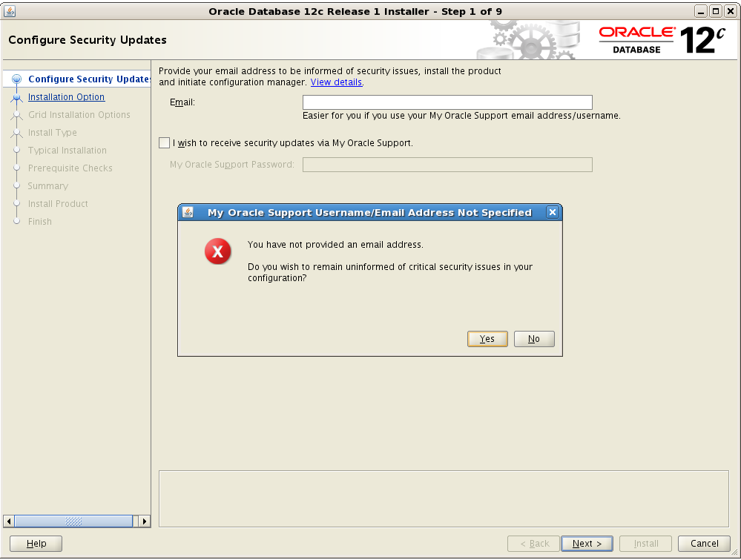Viewport: 741px width, 560px height.
Task: Enable receiving security updates via My Oracle Support
Action: click(x=164, y=142)
